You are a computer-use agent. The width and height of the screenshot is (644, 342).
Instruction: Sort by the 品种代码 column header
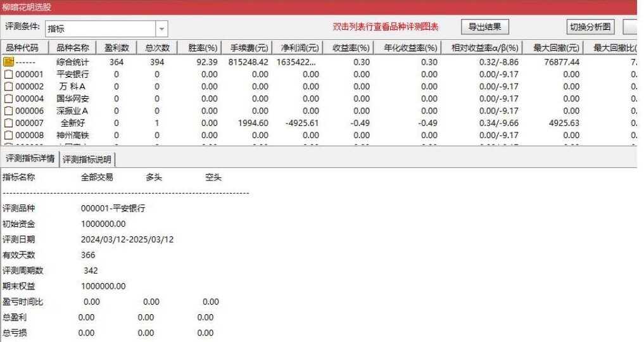[25, 47]
